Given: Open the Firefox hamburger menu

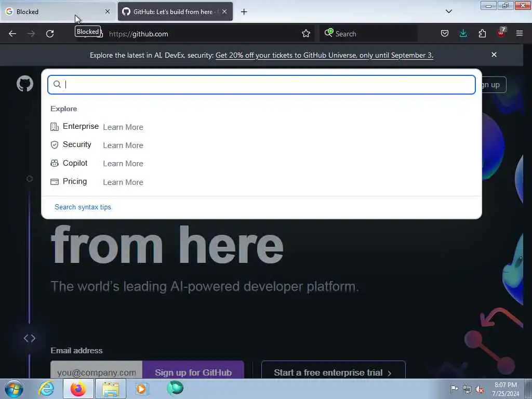Looking at the screenshot, I should point(519,34).
